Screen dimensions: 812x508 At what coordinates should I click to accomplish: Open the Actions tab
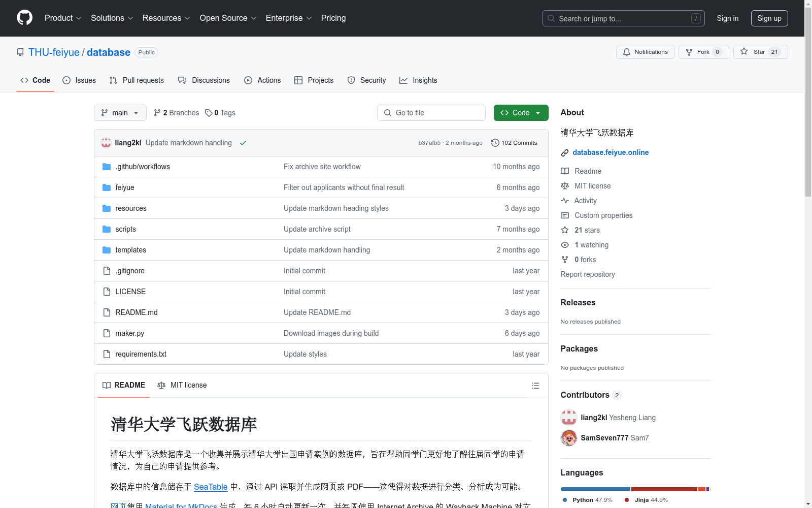pos(262,80)
